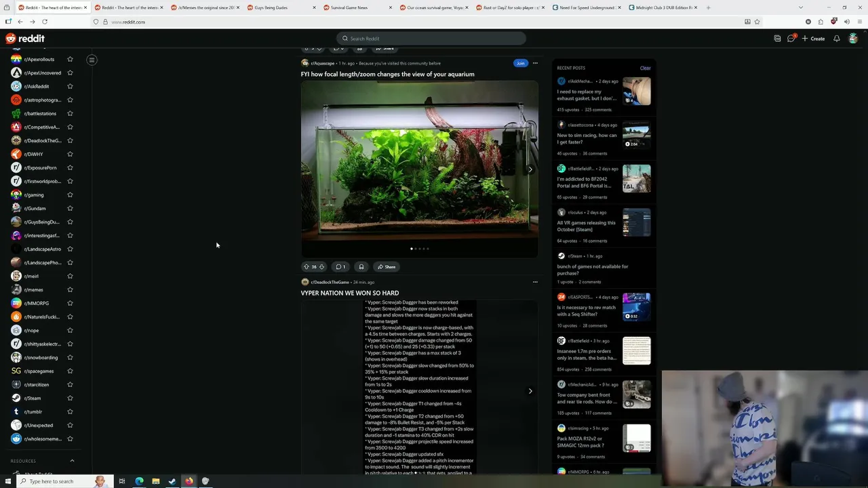Show next image in aquarium gallery

tap(530, 169)
